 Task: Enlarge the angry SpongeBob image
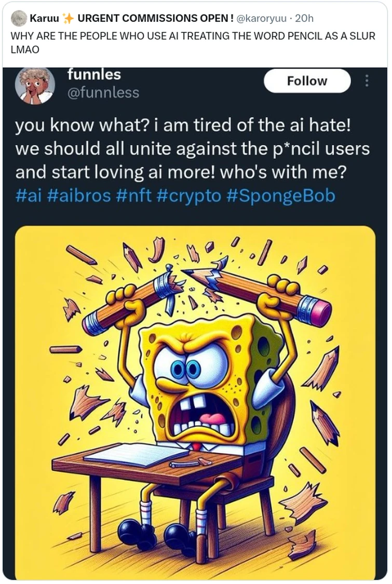[195, 402]
